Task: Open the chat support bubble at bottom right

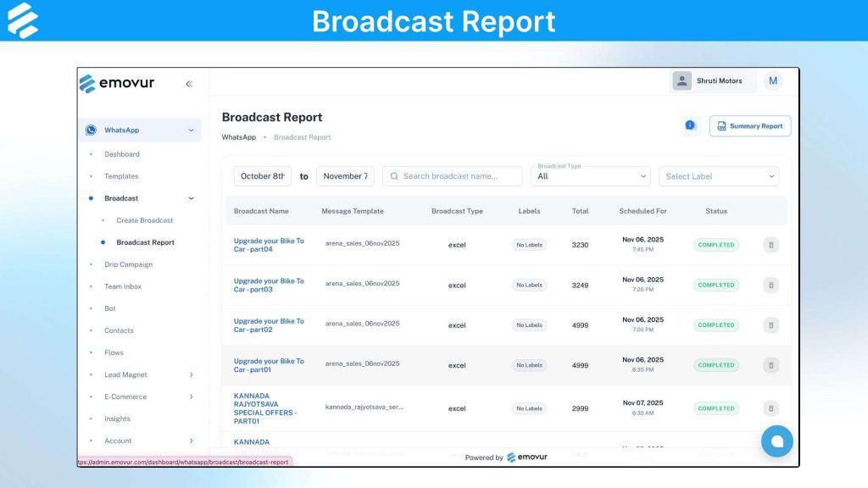Action: (x=776, y=441)
